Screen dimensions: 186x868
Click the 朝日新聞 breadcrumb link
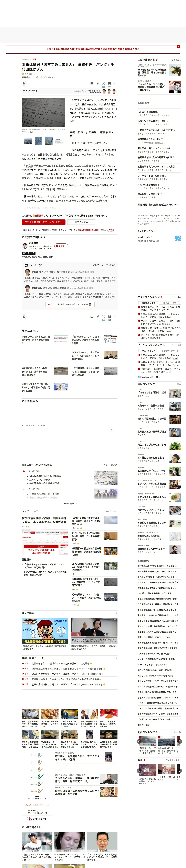click(x=25, y=59)
